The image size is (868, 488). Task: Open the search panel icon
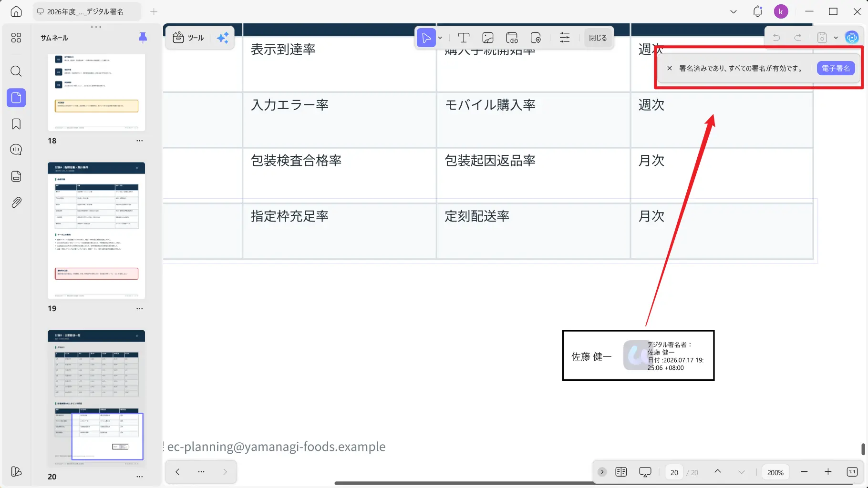tap(16, 71)
